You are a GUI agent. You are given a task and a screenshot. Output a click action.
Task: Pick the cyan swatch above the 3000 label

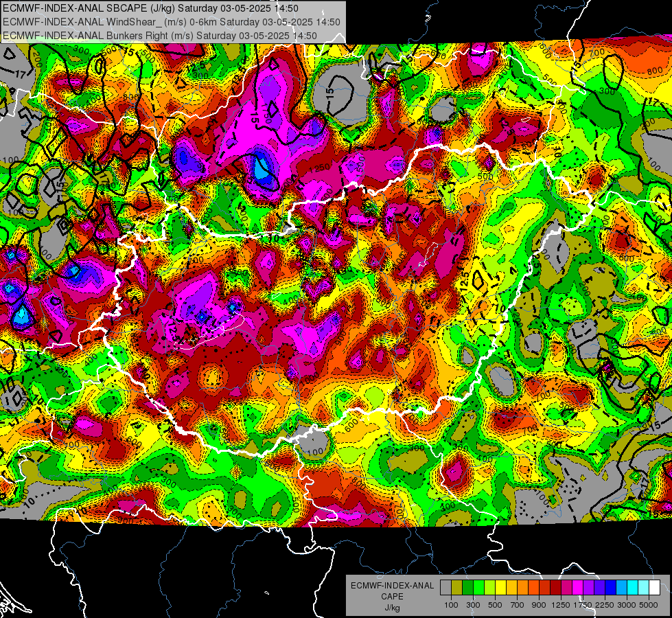coord(633,588)
